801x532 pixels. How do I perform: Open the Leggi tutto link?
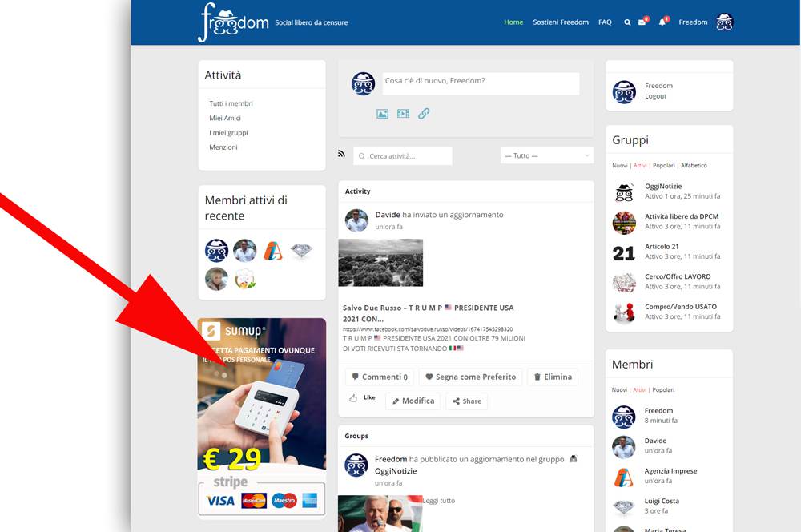(438, 501)
